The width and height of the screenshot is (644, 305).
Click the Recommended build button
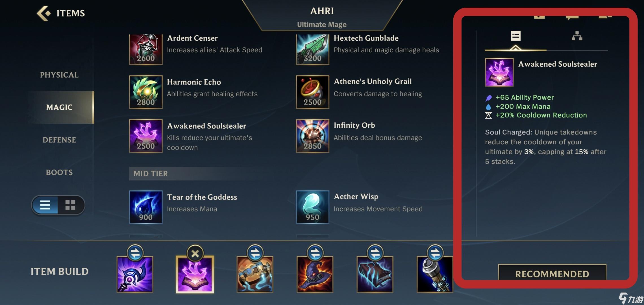(552, 273)
